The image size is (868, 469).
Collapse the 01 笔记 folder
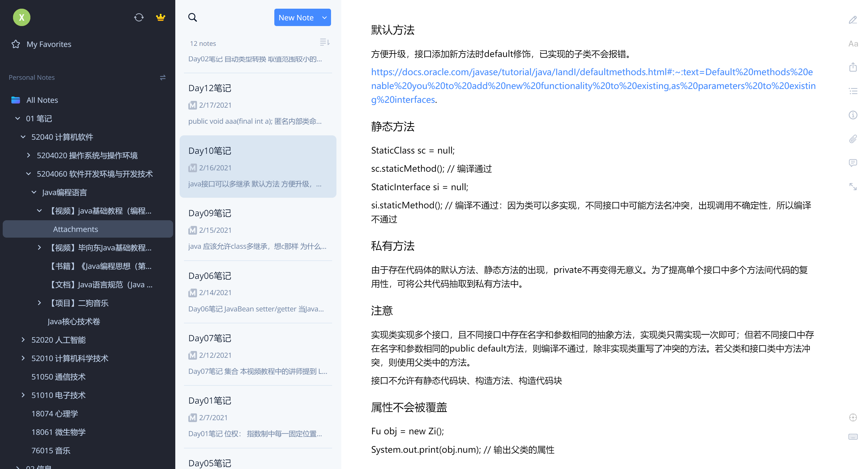18,118
